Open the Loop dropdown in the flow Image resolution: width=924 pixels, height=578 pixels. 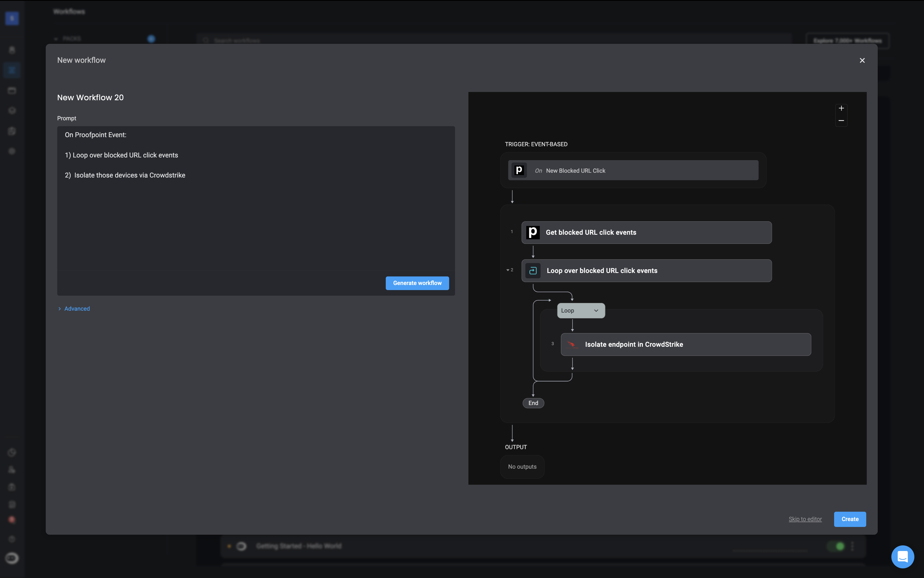coord(581,311)
